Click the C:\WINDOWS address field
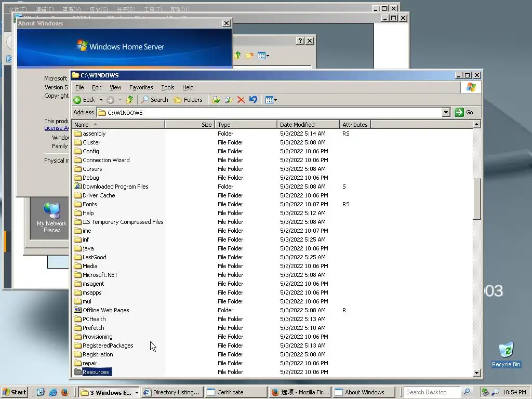The height and width of the screenshot is (399, 532). (270, 112)
